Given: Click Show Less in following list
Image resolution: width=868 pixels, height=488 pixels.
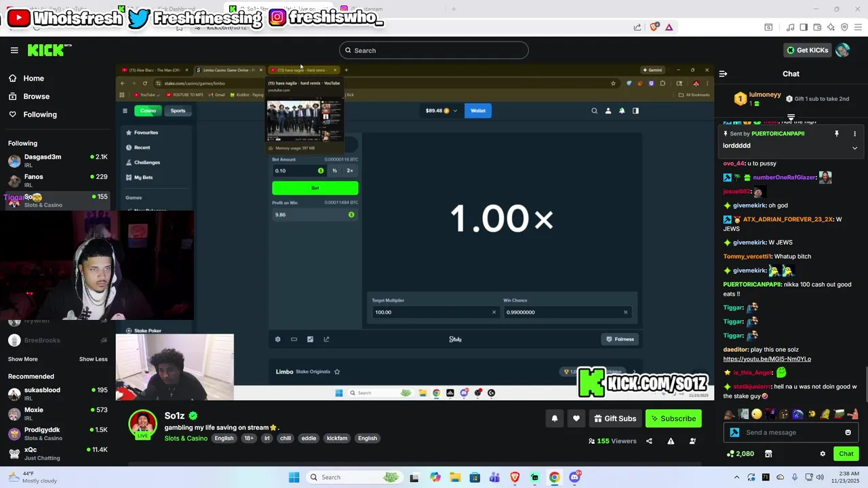Looking at the screenshot, I should 94,359.
